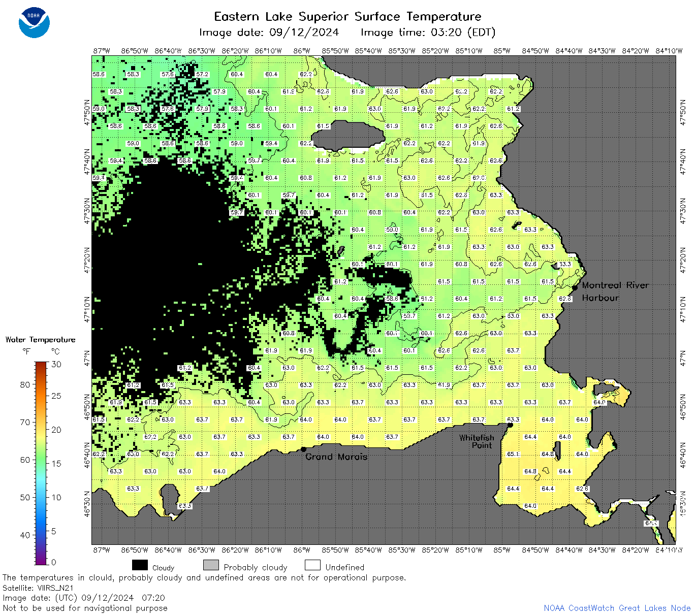Click the Whitefish Point location dot

[x=510, y=425]
